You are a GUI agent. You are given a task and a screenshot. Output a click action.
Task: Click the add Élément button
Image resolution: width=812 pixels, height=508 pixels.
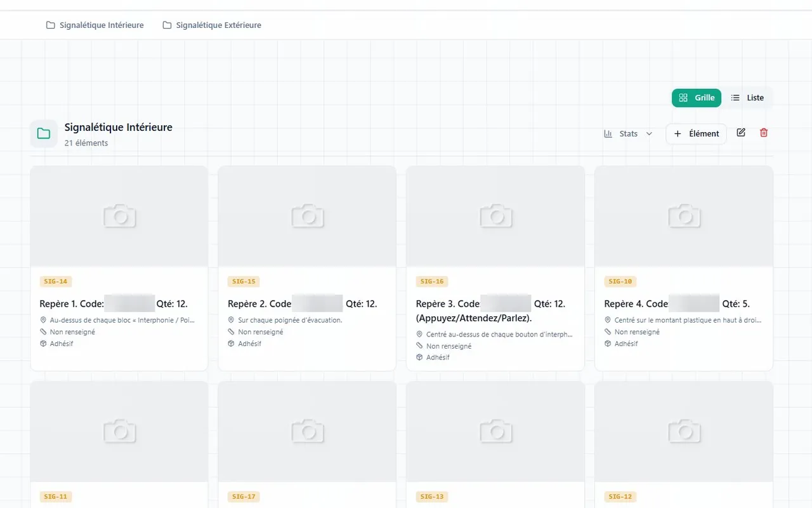click(696, 134)
